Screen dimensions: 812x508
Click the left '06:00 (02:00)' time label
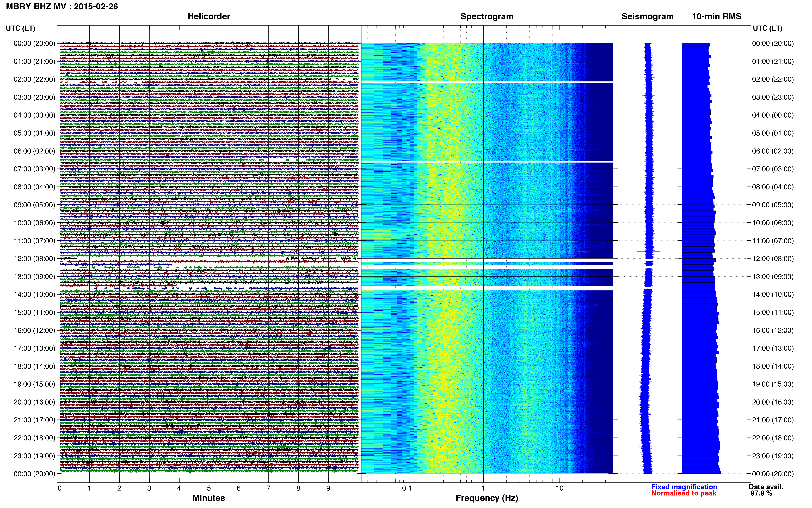pos(34,151)
